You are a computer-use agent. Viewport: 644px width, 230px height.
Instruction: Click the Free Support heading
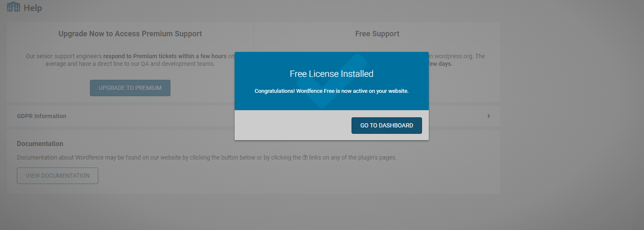(377, 34)
